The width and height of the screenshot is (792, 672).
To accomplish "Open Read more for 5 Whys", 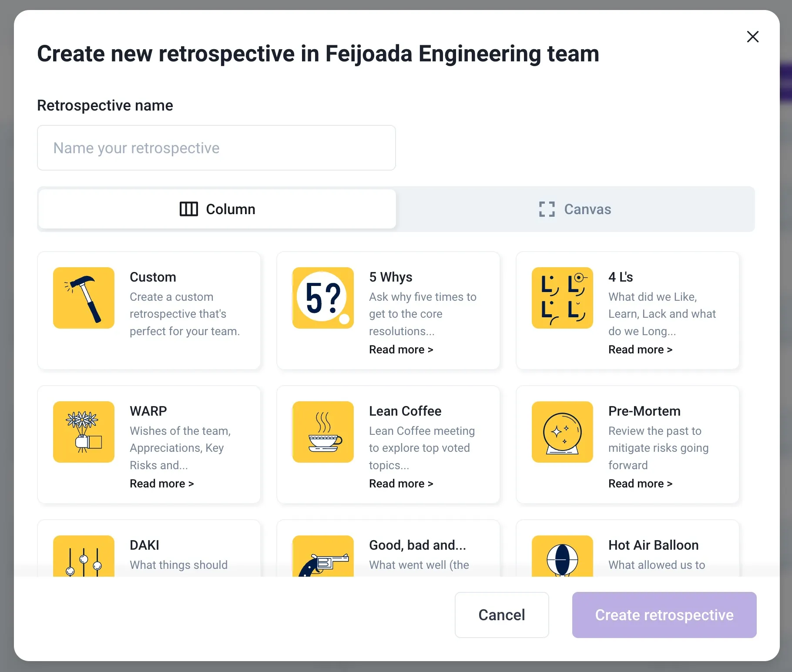I will (401, 349).
